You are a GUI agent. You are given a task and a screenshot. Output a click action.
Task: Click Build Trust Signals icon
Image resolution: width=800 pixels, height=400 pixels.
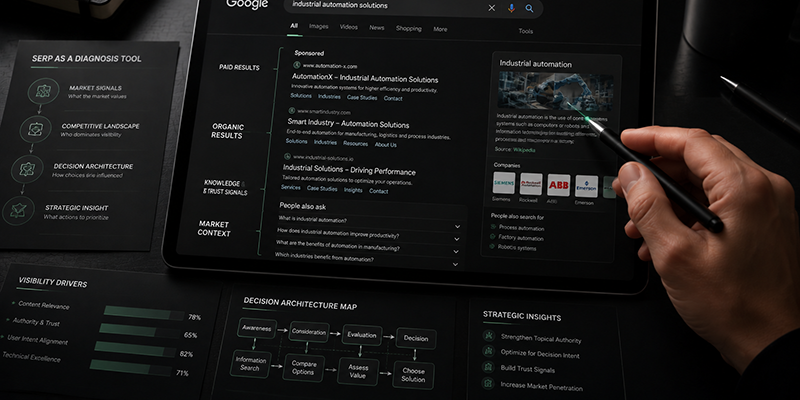click(488, 367)
